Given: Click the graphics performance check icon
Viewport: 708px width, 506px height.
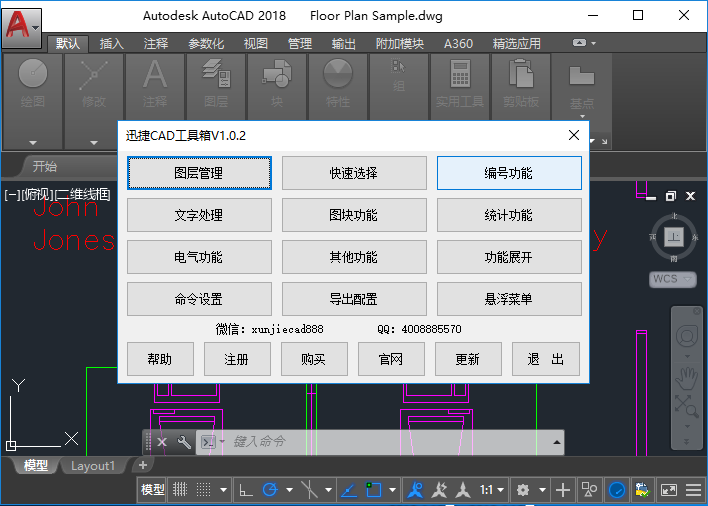Looking at the screenshot, I should pyautogui.click(x=642, y=490).
